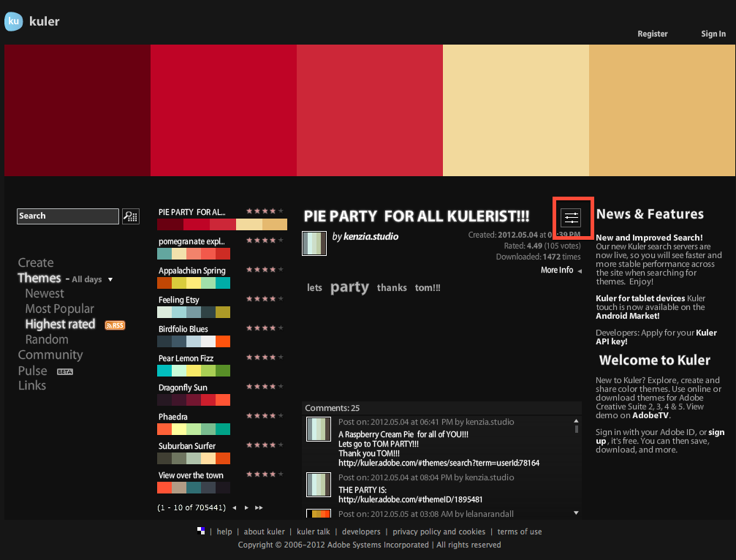This screenshot has height=560, width=736.
Task: Click the 'tom!!!' tag
Action: coord(428,288)
